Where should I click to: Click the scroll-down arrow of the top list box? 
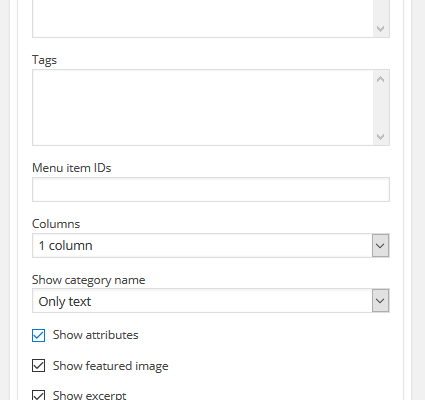[x=381, y=29]
